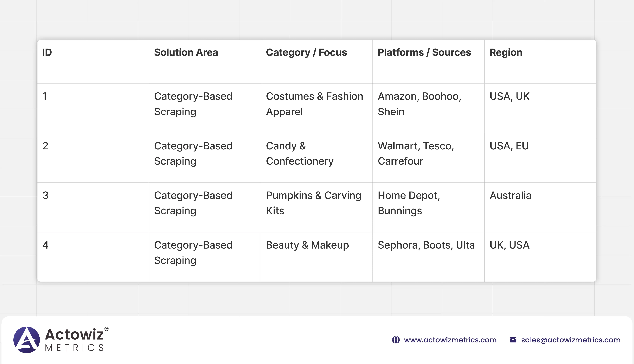Select the Region column header
The image size is (634, 364).
tap(506, 53)
